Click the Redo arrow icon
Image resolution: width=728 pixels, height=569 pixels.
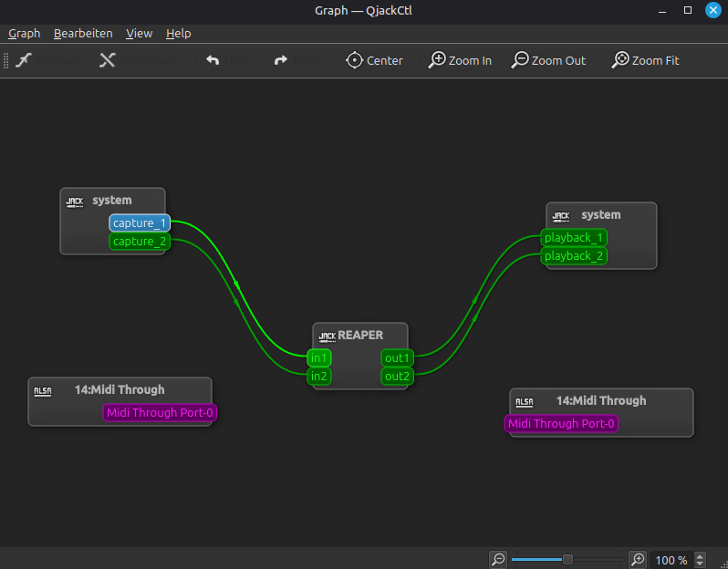(281, 60)
